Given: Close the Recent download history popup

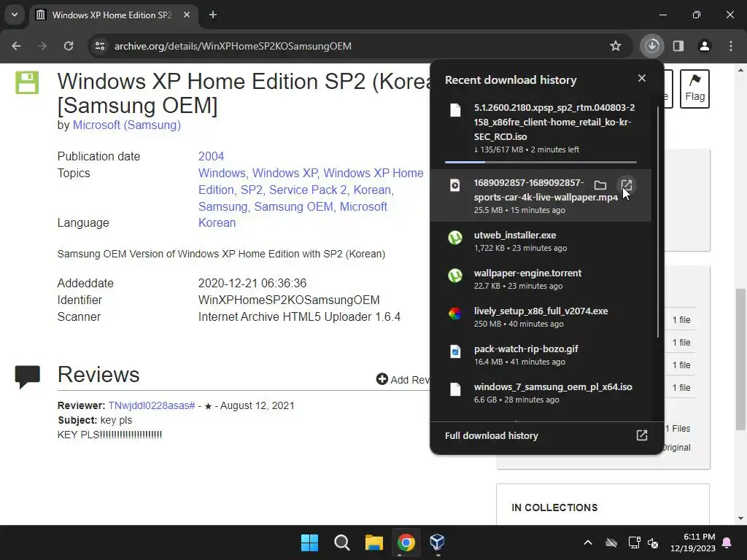Looking at the screenshot, I should point(642,78).
